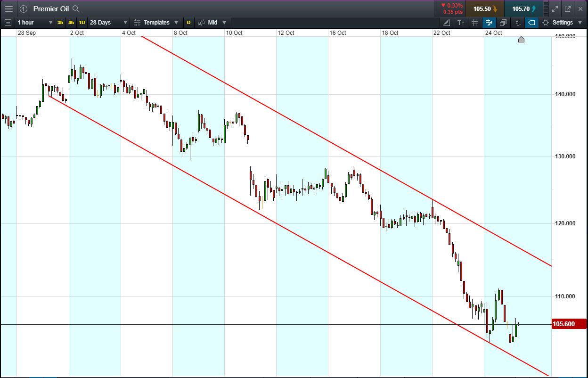Open the Mid price type dropdown
The height and width of the screenshot is (378, 588).
[212, 22]
